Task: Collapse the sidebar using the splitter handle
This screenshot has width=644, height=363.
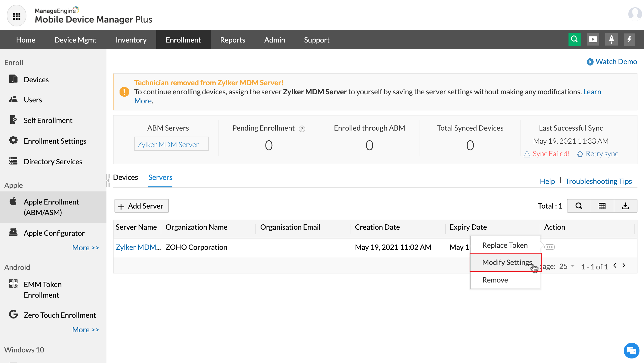Action: click(x=108, y=180)
